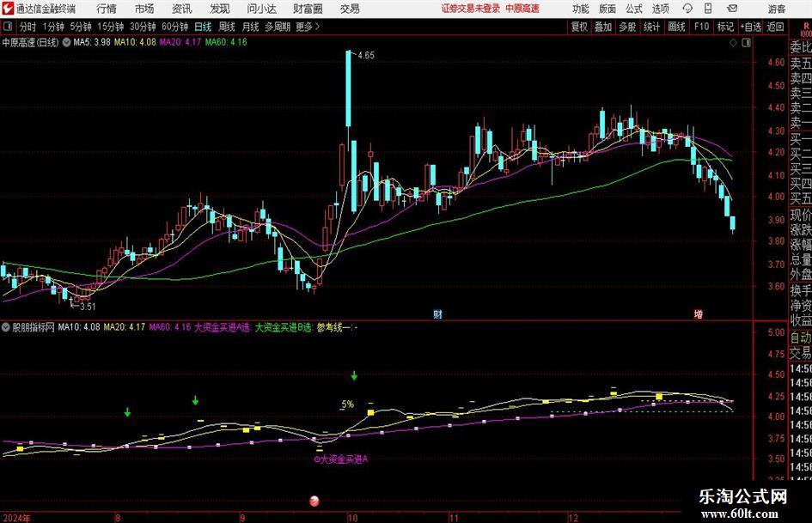Expand the main chart indicator dropdown next to 中原高速(日线)

coord(66,42)
